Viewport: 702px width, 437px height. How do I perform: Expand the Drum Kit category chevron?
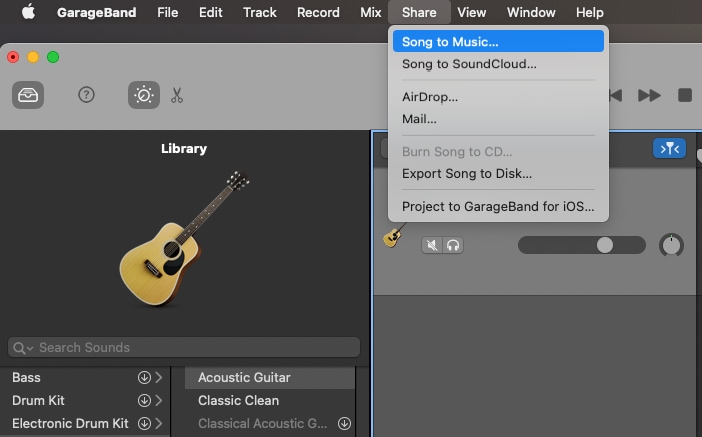159,400
